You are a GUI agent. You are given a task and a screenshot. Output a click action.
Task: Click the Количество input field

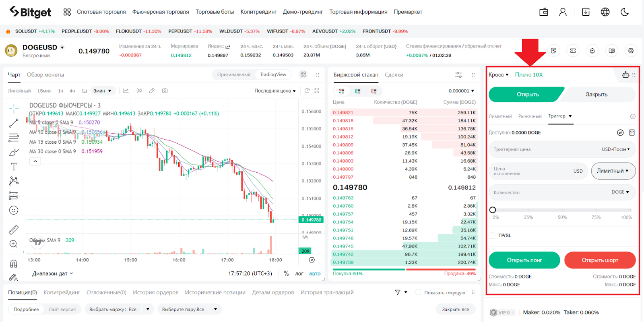point(562,192)
